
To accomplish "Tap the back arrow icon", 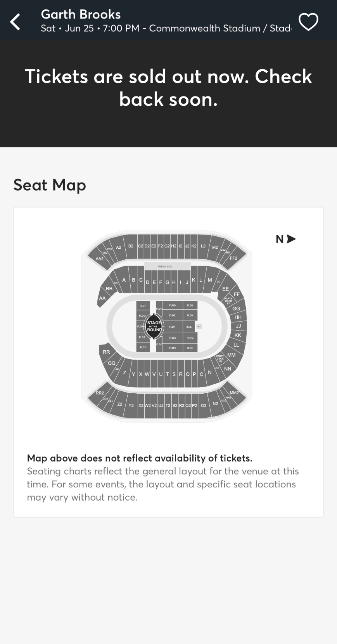I will [15, 22].
